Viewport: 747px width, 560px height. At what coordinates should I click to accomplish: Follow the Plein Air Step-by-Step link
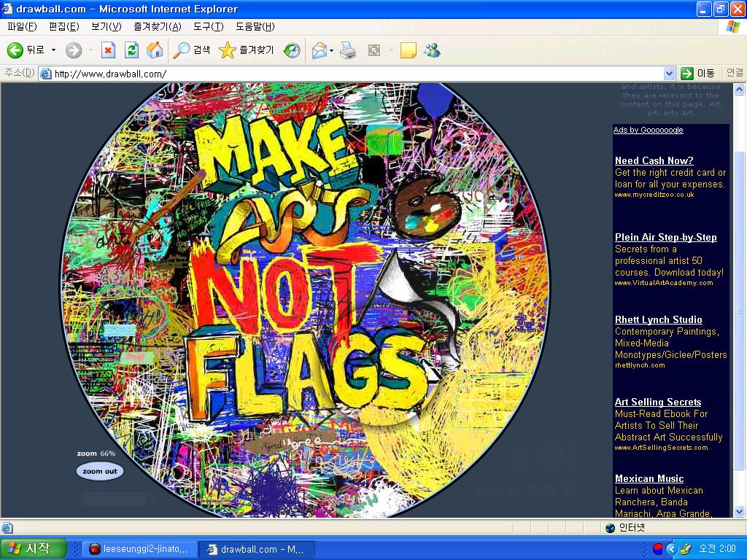coord(665,237)
